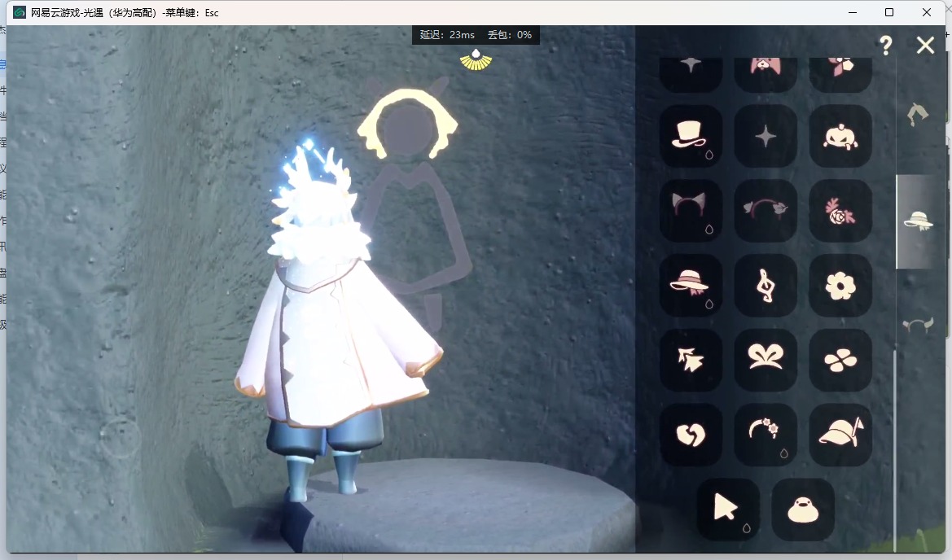
Task: Select the four-petal clover accessory
Action: (x=840, y=360)
